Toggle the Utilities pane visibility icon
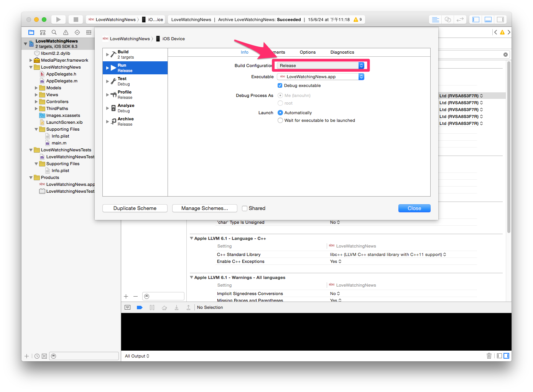 point(500,20)
